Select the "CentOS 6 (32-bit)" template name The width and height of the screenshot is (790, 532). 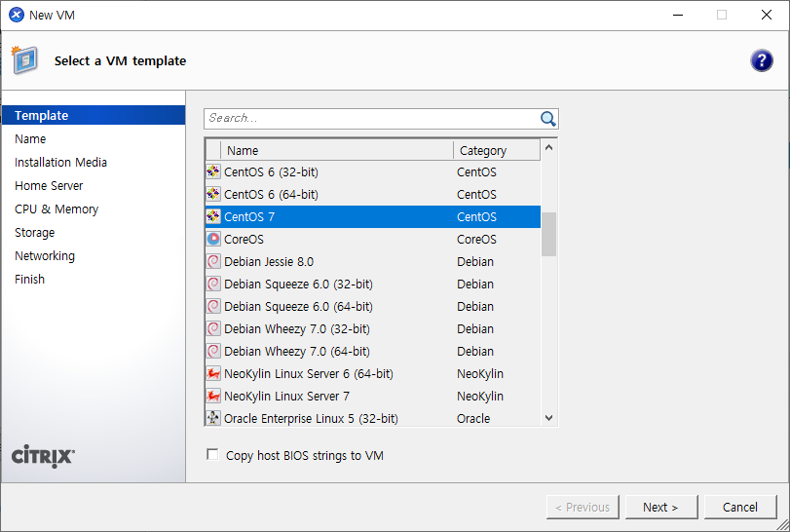[271, 171]
